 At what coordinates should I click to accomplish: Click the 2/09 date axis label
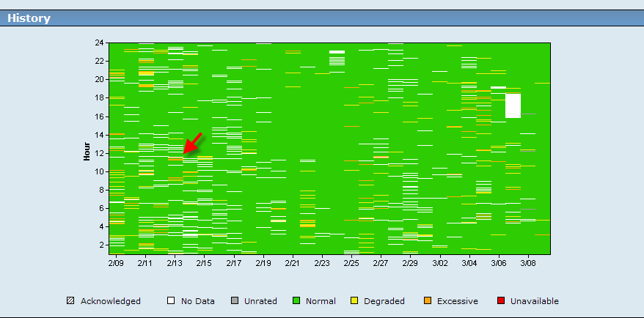116,262
